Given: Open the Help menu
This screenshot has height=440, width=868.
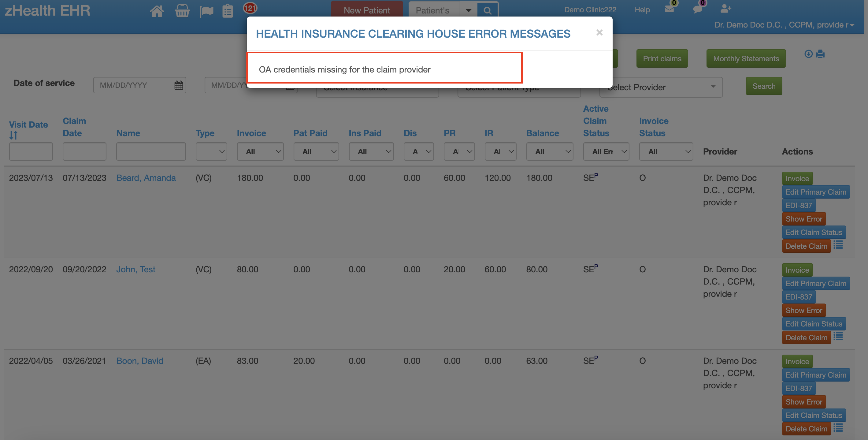Looking at the screenshot, I should point(642,9).
